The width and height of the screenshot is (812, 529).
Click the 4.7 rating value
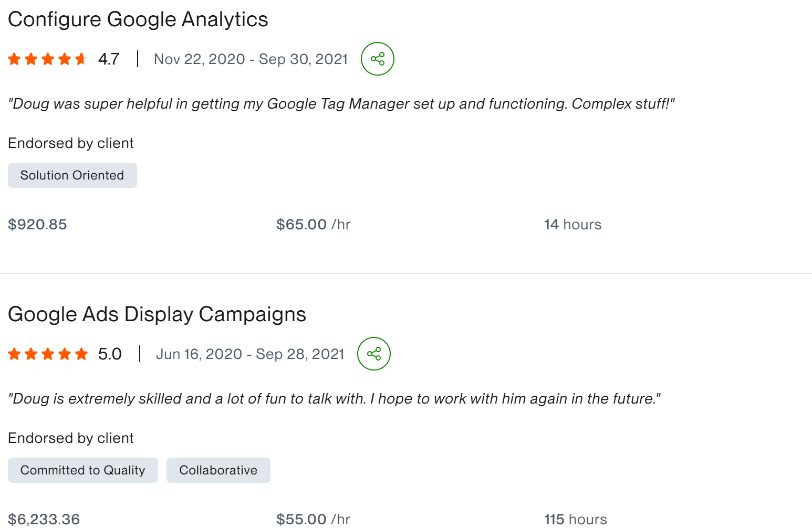tap(109, 59)
